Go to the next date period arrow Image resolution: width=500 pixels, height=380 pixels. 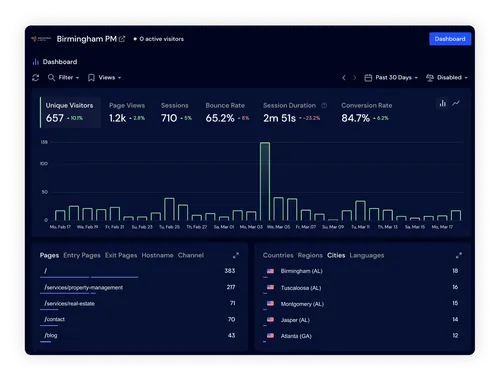(354, 78)
